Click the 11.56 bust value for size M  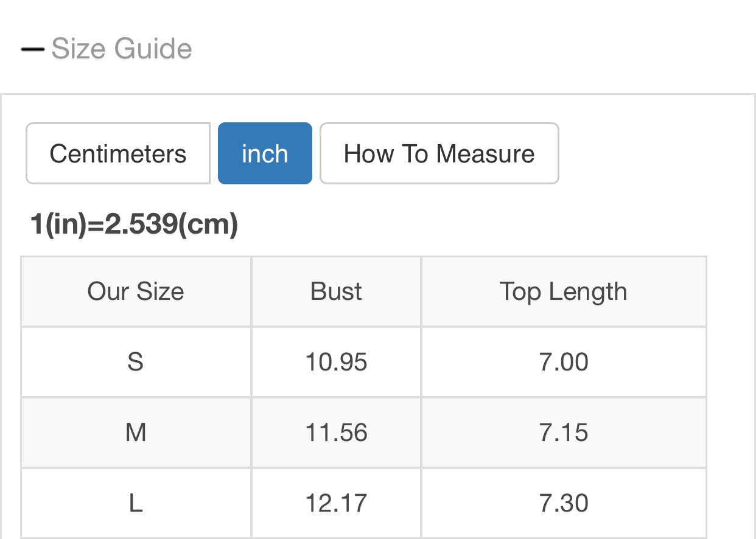tap(336, 433)
